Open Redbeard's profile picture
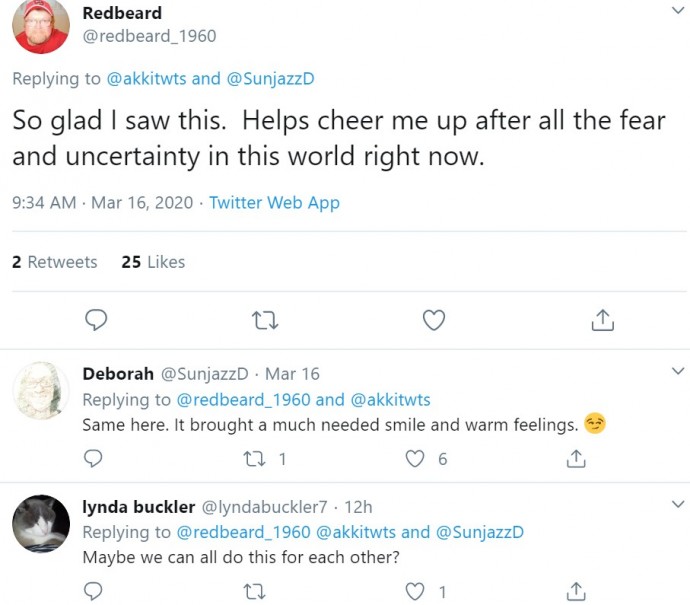 (41, 27)
